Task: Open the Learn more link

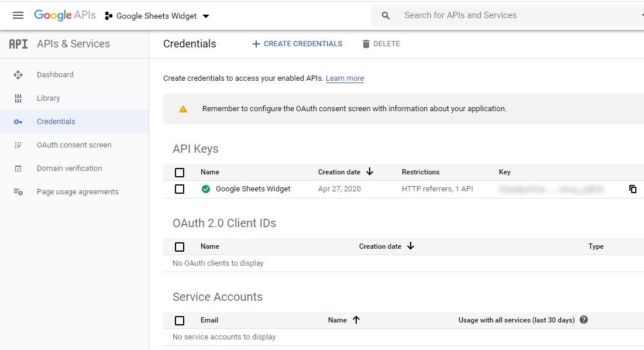Action: [x=345, y=78]
